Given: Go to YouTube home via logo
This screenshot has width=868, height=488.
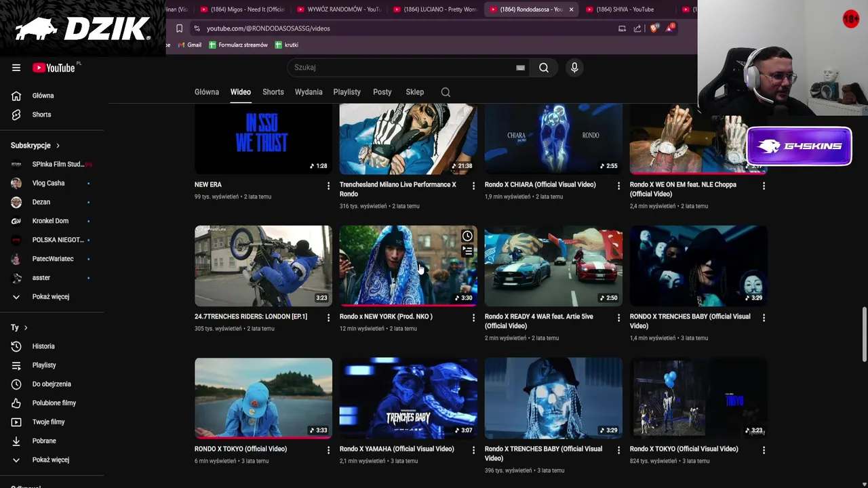Looking at the screenshot, I should pos(54,68).
